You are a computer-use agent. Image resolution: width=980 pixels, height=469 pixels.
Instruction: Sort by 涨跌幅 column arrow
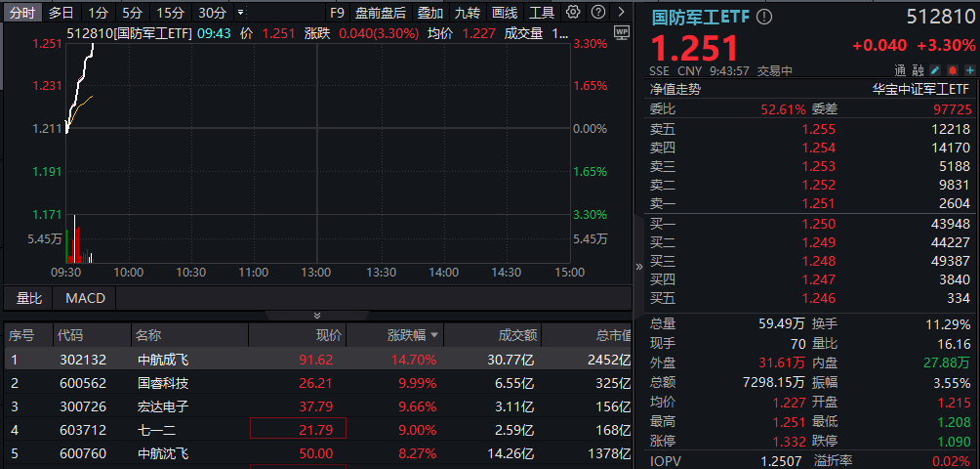(434, 336)
